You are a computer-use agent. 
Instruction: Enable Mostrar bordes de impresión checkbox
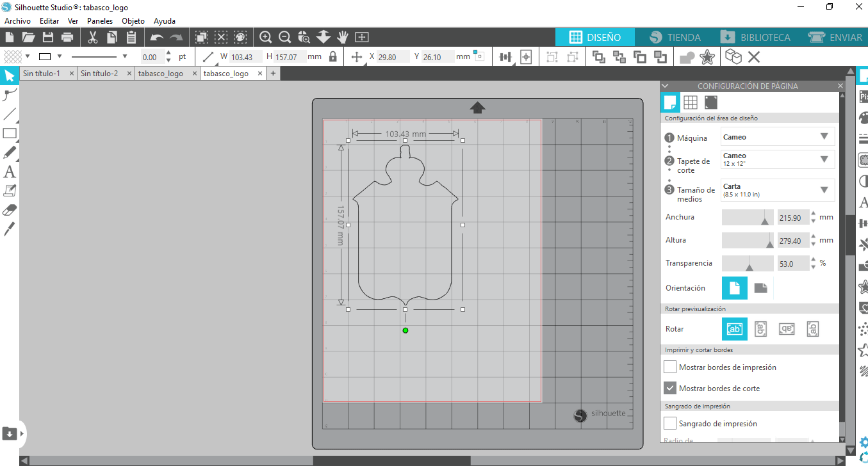point(670,367)
